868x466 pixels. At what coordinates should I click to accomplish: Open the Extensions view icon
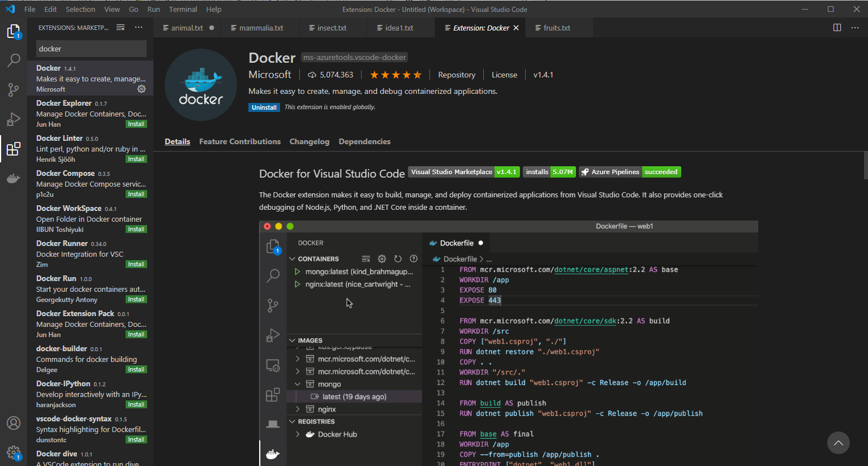(x=14, y=149)
